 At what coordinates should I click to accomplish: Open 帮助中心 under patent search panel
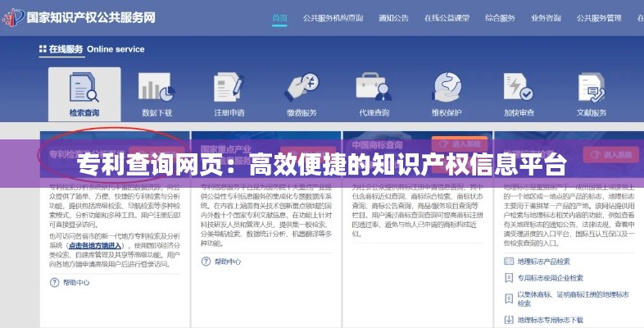[x=75, y=282]
